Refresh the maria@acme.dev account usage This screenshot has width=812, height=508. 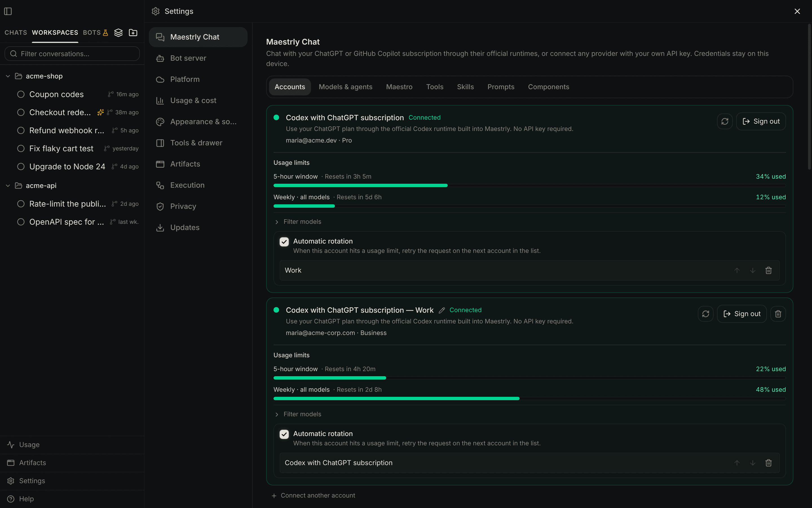tap(725, 121)
